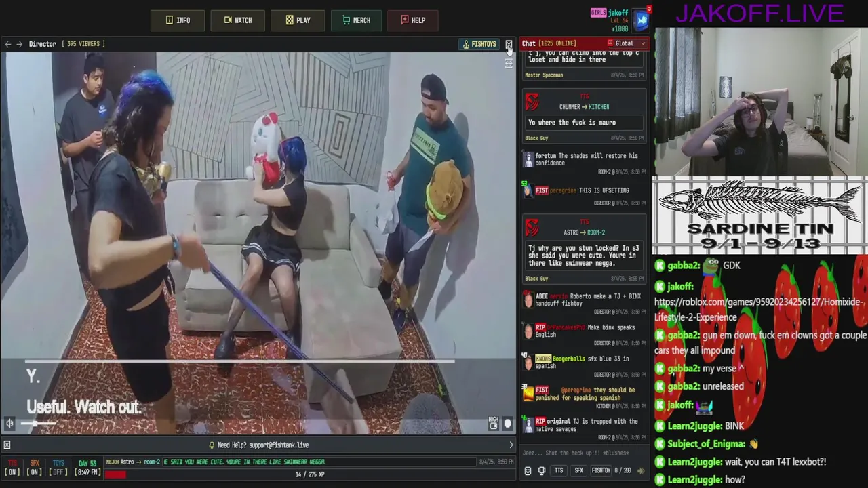This screenshot has height=488, width=868.
Task: Click the 14 / 275 XP progress bar
Action: pyautogui.click(x=310, y=474)
